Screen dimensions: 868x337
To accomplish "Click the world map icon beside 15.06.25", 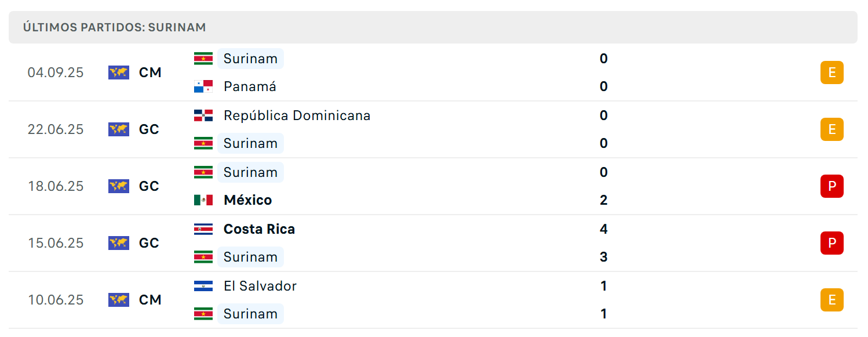I will tap(119, 243).
